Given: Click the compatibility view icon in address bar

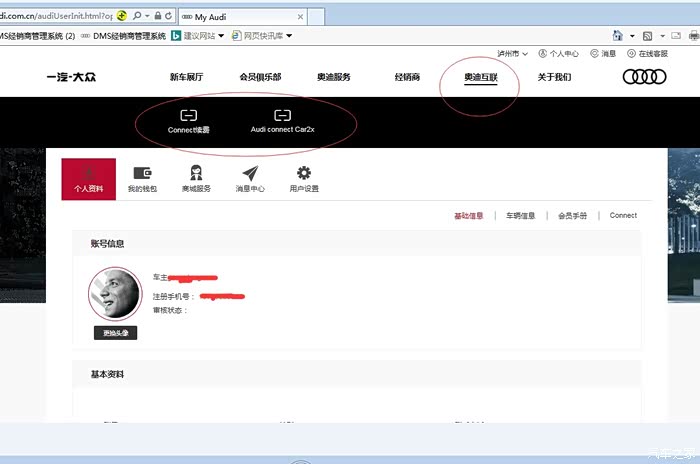Looking at the screenshot, I should point(121,16).
